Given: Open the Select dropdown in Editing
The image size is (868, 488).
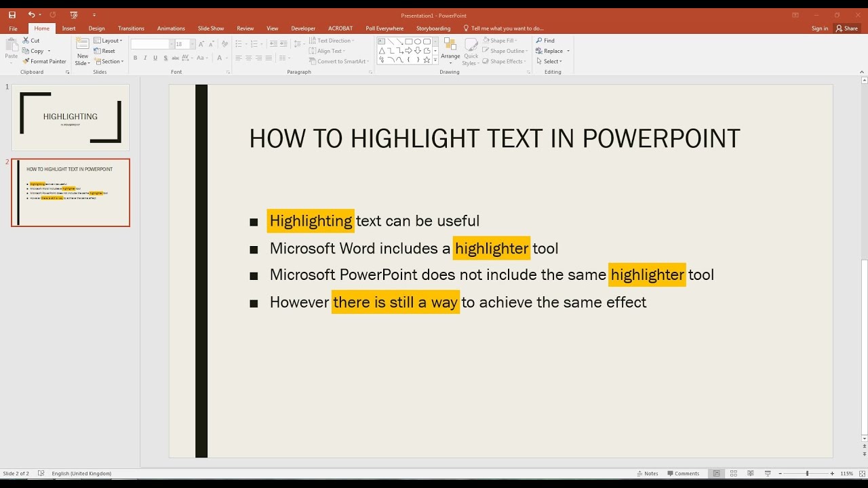Looking at the screenshot, I should [x=549, y=61].
